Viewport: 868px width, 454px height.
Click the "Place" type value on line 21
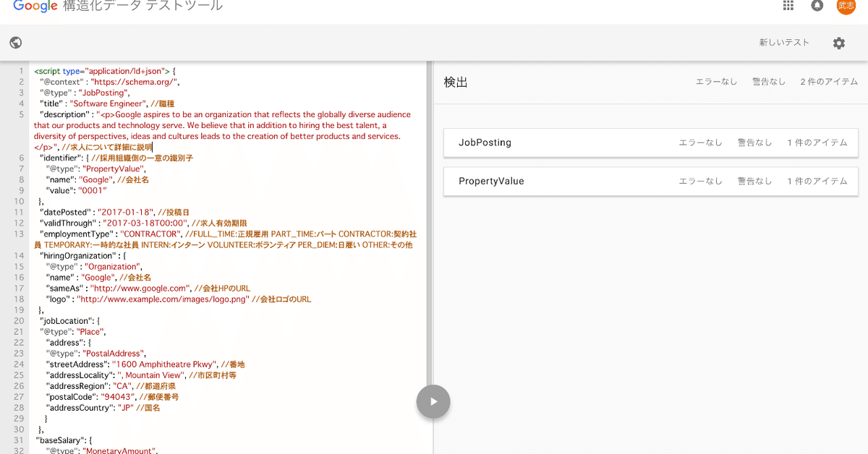(90, 332)
